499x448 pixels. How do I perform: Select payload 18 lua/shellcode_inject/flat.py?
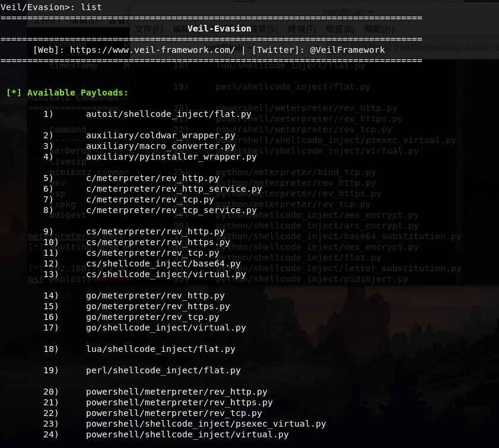pos(160,349)
